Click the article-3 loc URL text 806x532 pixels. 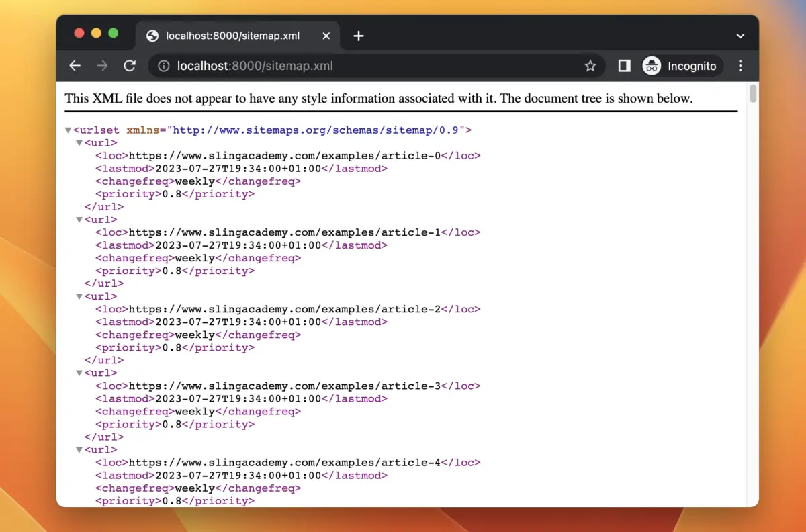click(x=285, y=386)
